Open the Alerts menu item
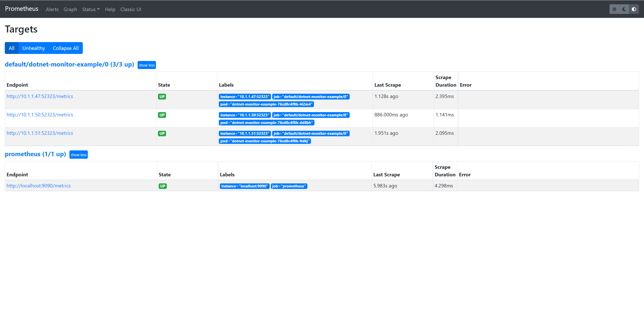This screenshot has height=328, width=644. (52, 9)
